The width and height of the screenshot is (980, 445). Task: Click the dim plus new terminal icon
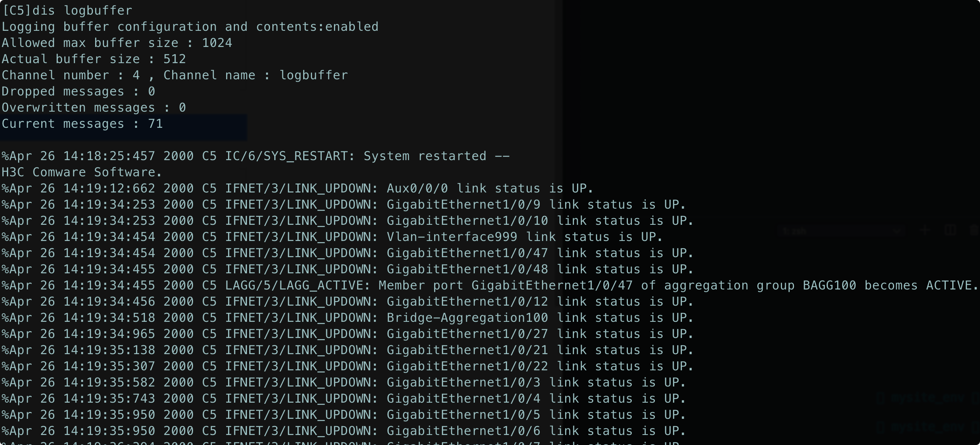pyautogui.click(x=925, y=230)
